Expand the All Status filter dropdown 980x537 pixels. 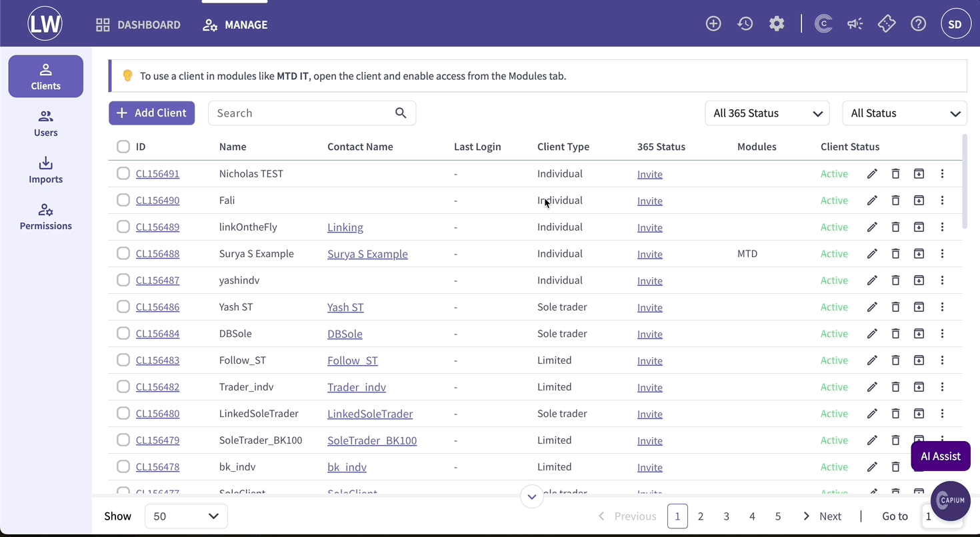click(905, 113)
